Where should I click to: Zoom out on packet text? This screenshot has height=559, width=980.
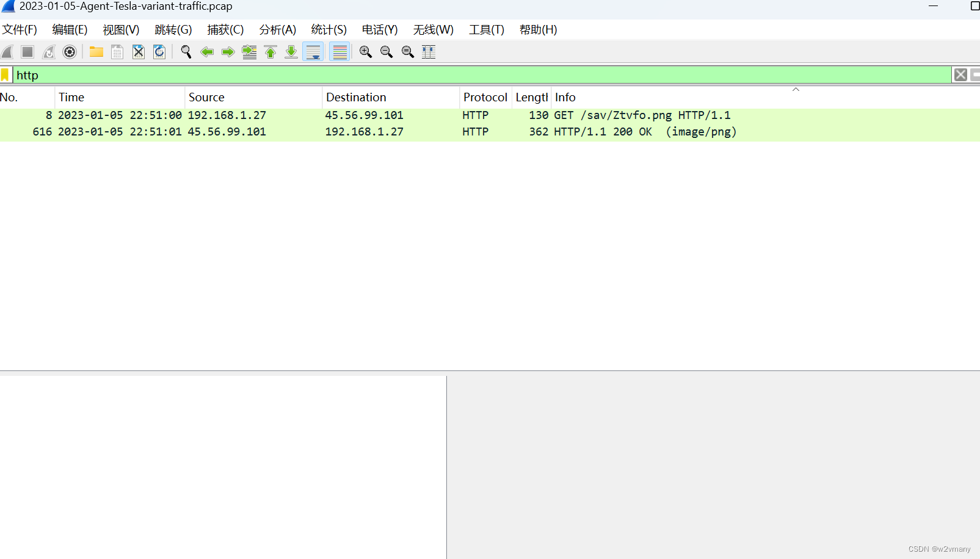tap(387, 52)
